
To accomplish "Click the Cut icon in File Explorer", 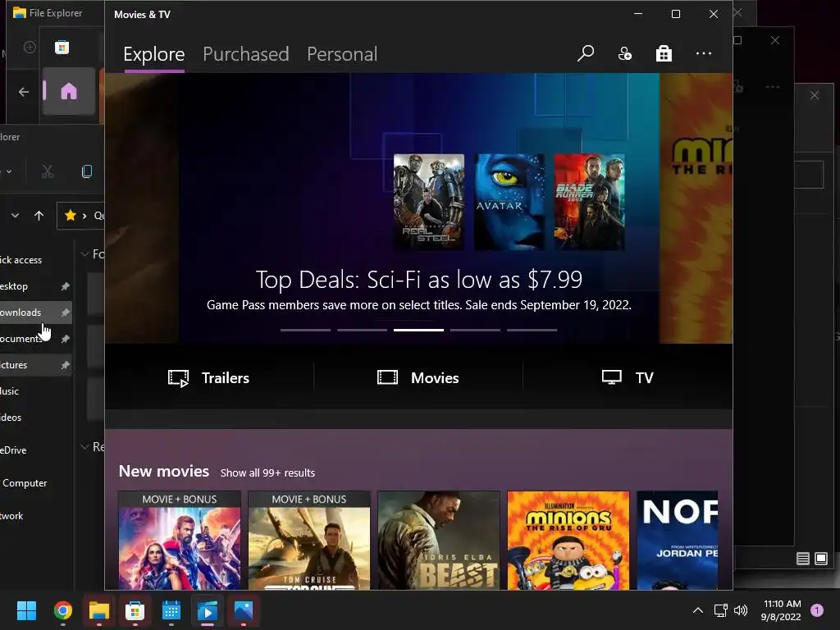I will [x=48, y=171].
